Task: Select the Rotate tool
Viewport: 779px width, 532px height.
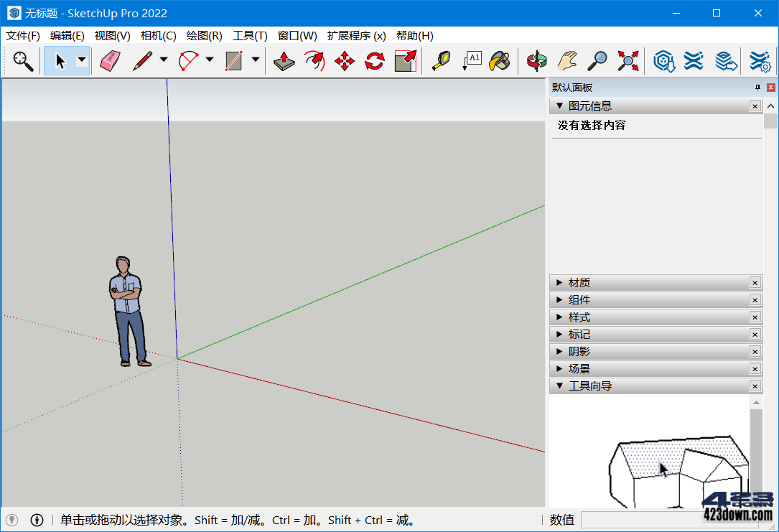Action: pos(375,61)
